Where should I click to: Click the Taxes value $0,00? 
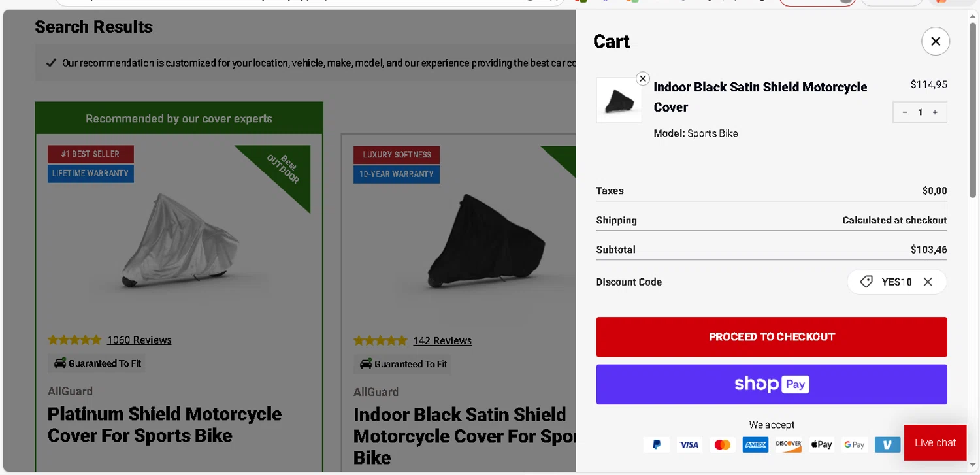934,191
